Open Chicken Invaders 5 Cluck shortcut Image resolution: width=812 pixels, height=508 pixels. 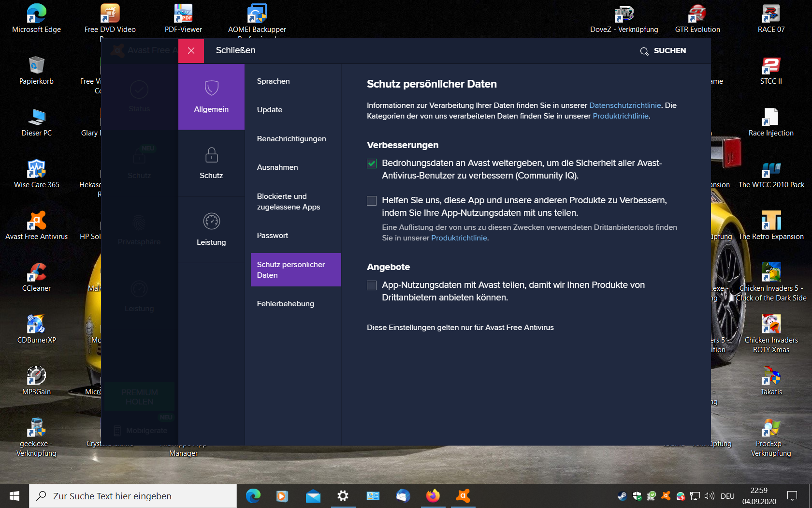click(x=771, y=282)
